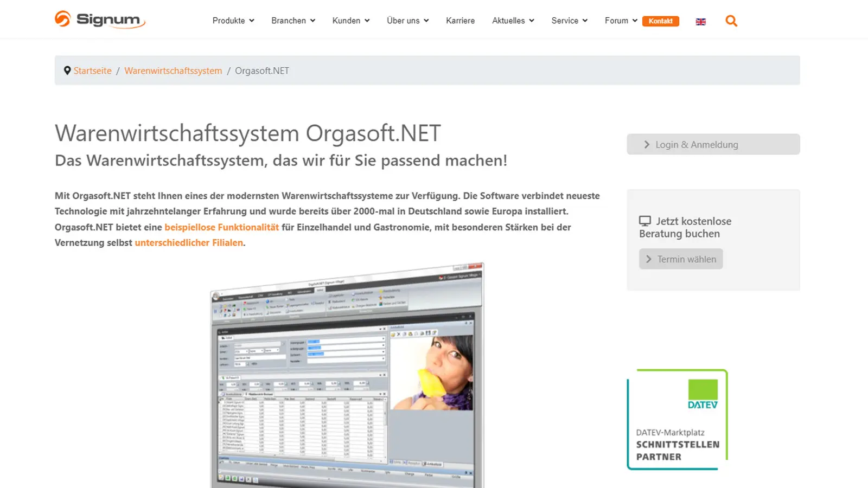Click the Termin wählen button
The height and width of the screenshot is (488, 868).
tap(681, 259)
